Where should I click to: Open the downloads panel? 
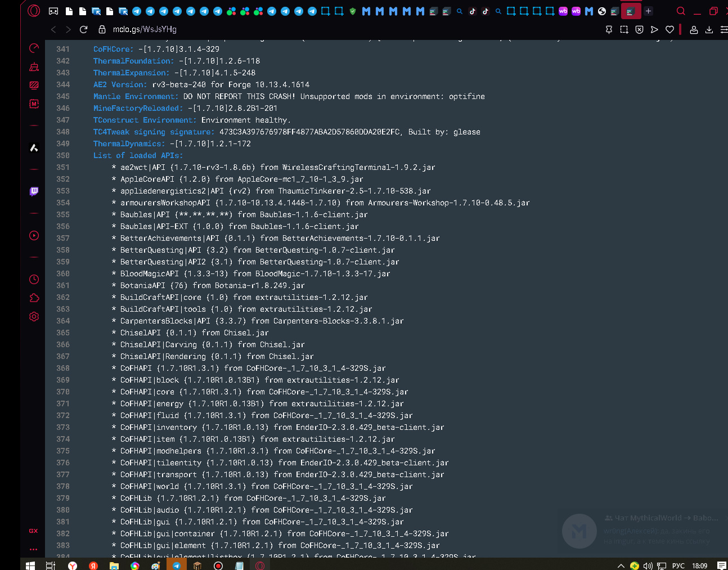tap(709, 29)
